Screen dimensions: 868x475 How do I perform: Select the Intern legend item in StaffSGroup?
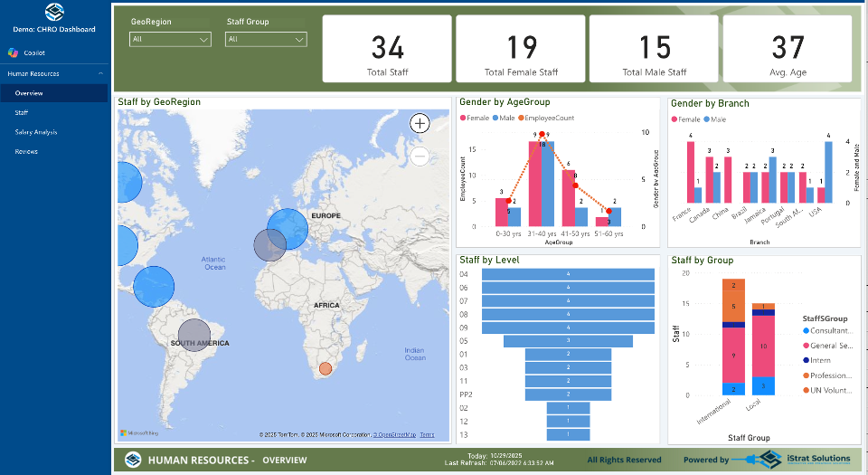[816, 360]
